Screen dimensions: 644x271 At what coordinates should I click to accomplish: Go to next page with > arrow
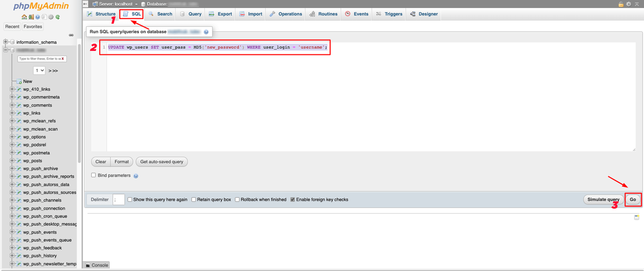(x=50, y=71)
